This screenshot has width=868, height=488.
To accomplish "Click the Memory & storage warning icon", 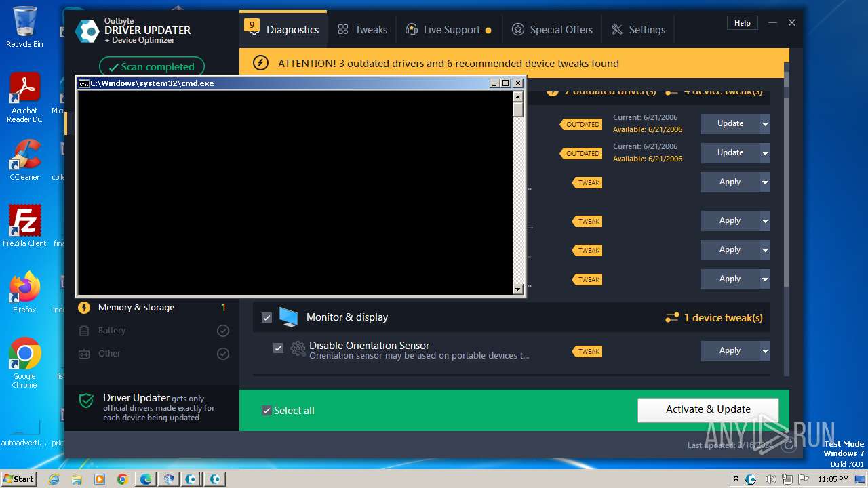I will pyautogui.click(x=84, y=308).
